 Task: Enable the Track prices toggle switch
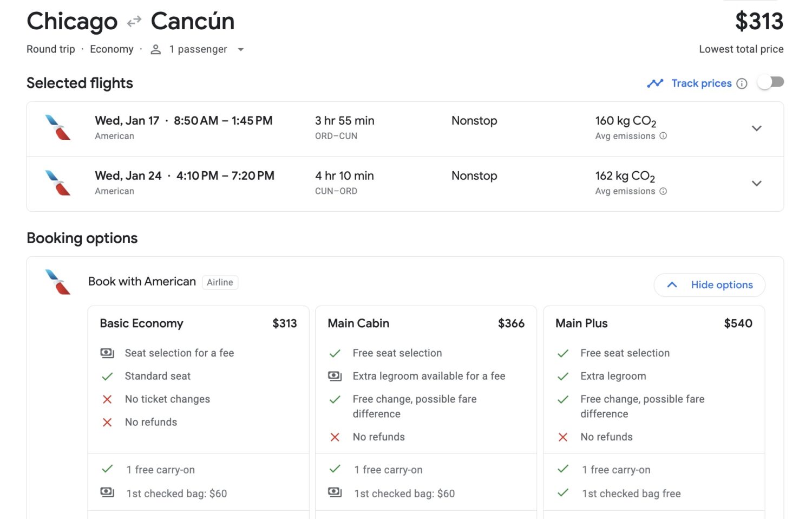771,81
